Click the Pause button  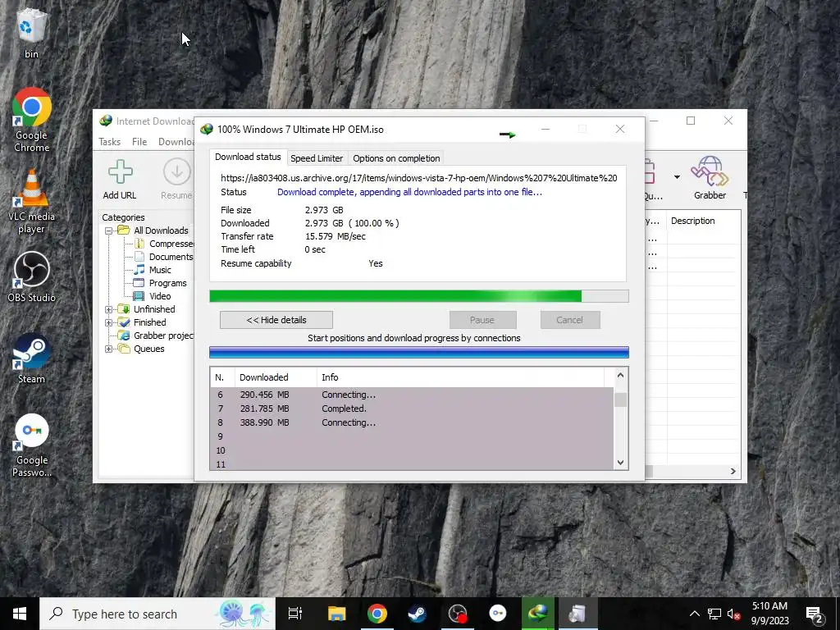(x=482, y=320)
